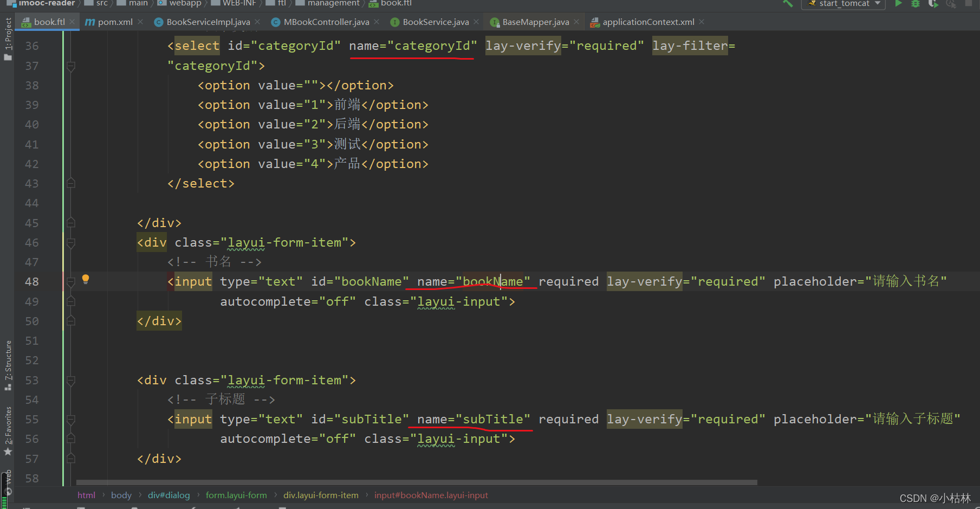This screenshot has width=980, height=509.
Task: Click the Debug bug icon
Action: [x=916, y=4]
